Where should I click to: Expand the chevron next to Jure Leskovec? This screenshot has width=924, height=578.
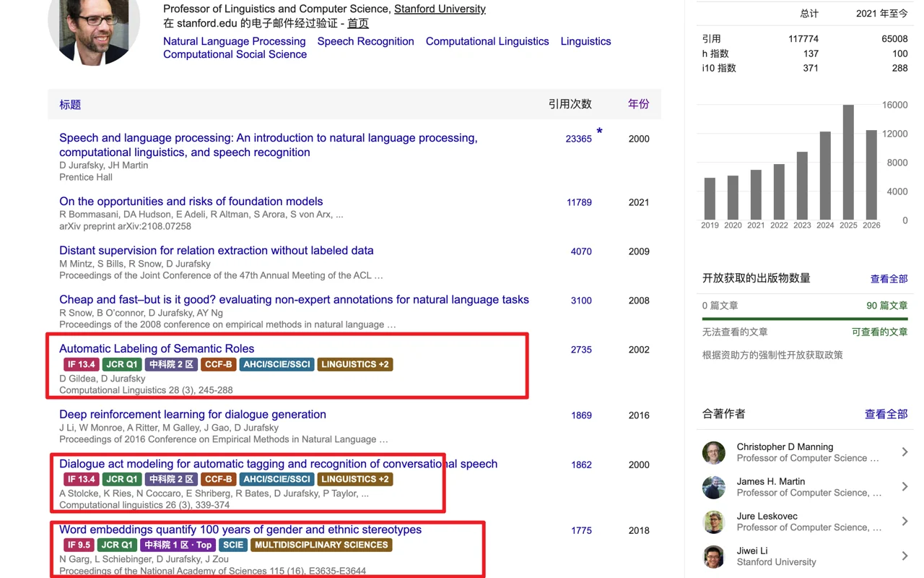pos(905,522)
